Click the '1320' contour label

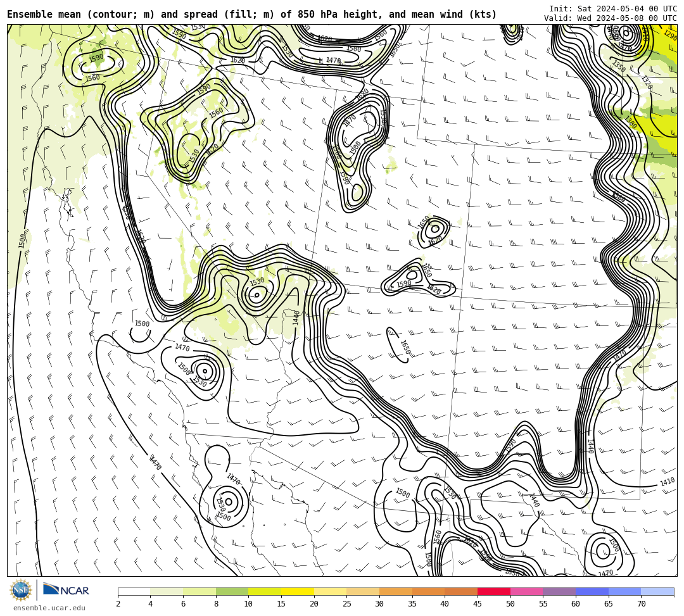point(647,82)
